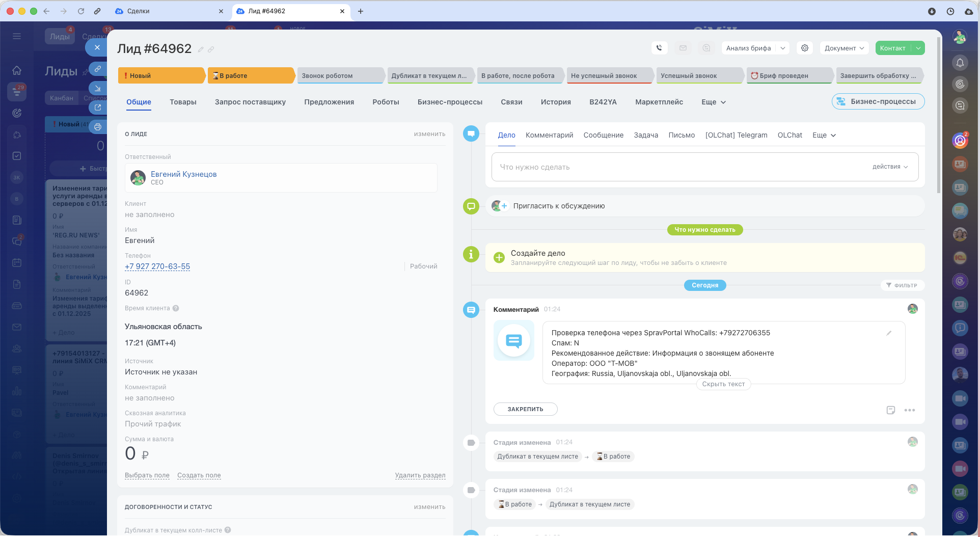This screenshot has height=537, width=980.
Task: Click phone number +7 927 270-63-55
Action: pos(157,266)
